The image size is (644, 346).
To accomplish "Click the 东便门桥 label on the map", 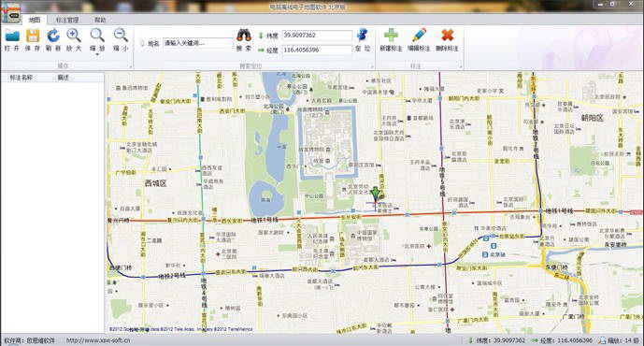I will point(556,267).
